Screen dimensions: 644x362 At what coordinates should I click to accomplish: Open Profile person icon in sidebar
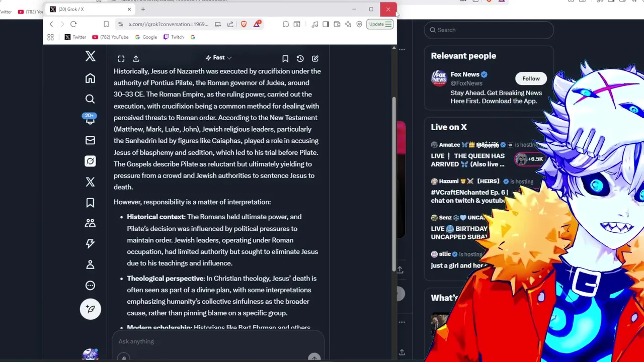point(90,264)
